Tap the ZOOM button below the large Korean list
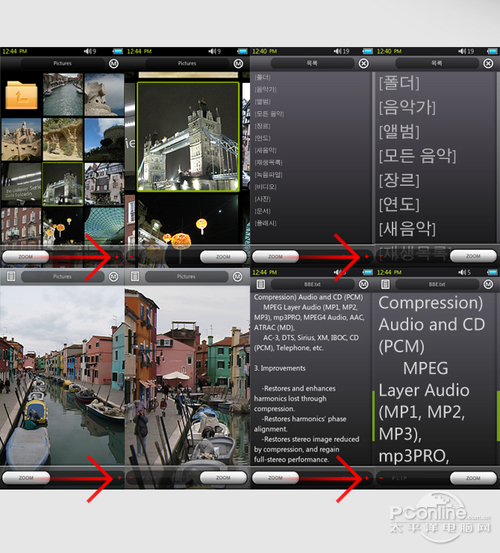 (473, 256)
